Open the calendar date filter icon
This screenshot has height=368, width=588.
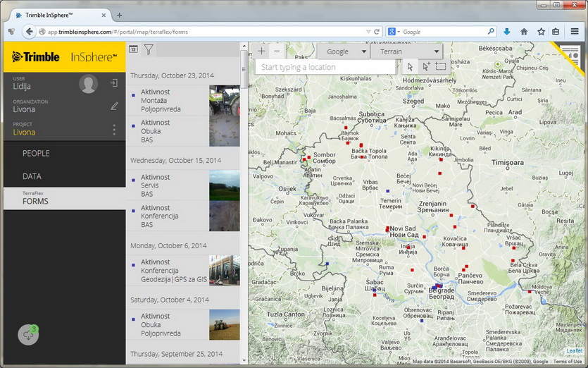pos(134,49)
